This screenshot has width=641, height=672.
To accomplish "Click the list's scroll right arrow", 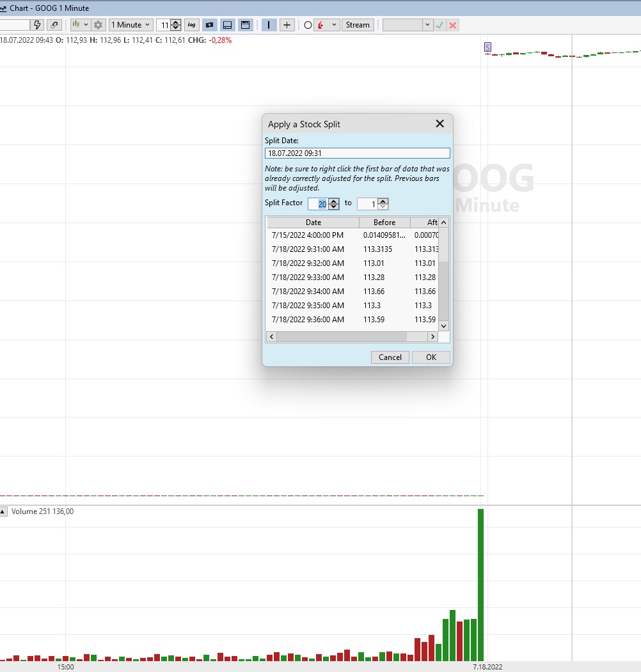I will click(432, 336).
